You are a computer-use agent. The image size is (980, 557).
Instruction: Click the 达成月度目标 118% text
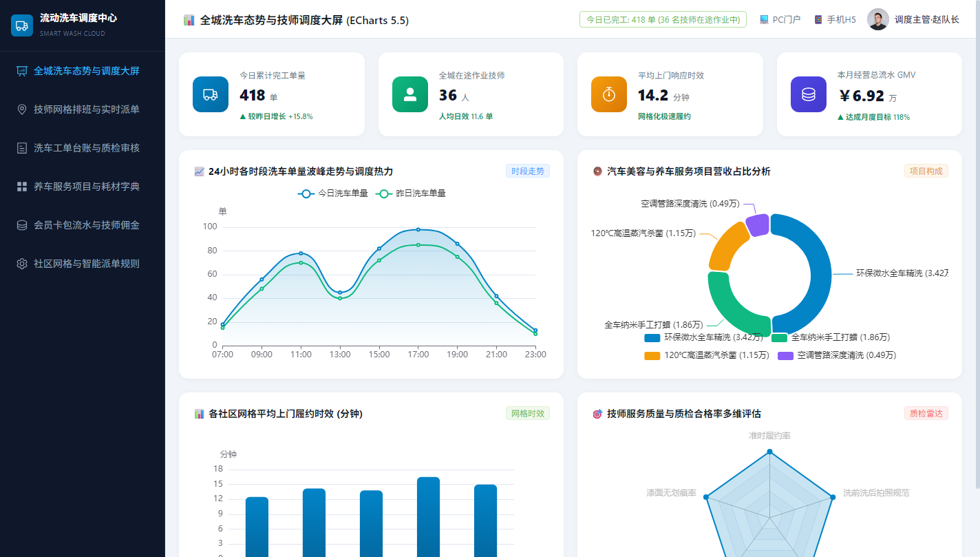point(873,117)
